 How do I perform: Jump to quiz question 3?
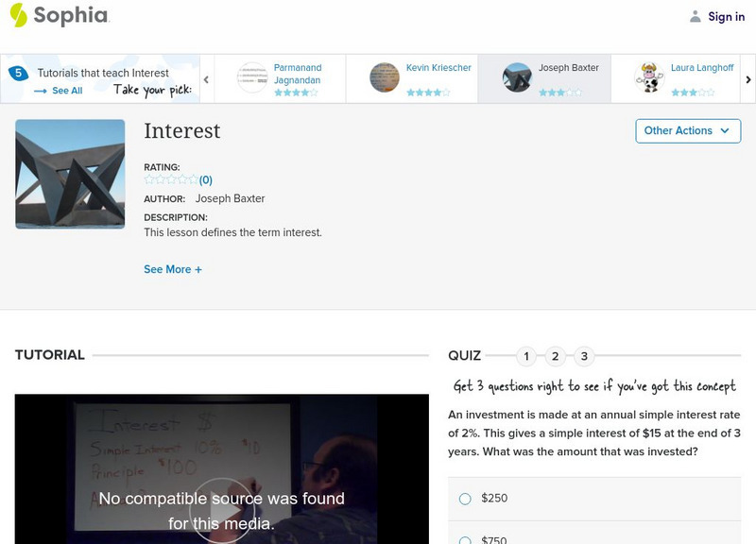584,357
